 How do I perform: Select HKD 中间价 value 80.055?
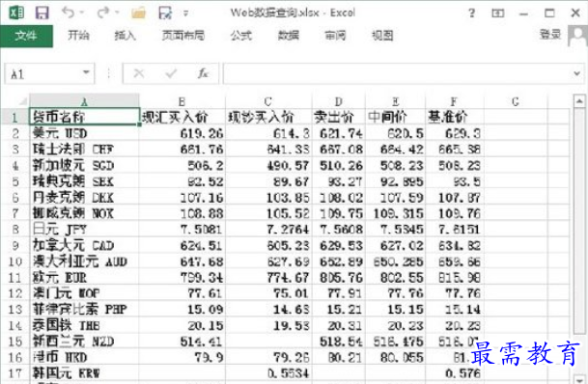(x=395, y=357)
